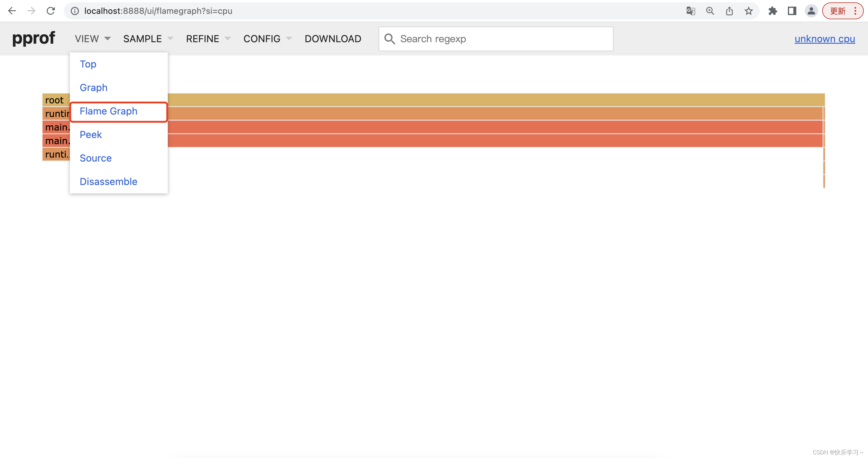Click the DOWNLOAD button
The image size is (868, 458).
pyautogui.click(x=333, y=39)
